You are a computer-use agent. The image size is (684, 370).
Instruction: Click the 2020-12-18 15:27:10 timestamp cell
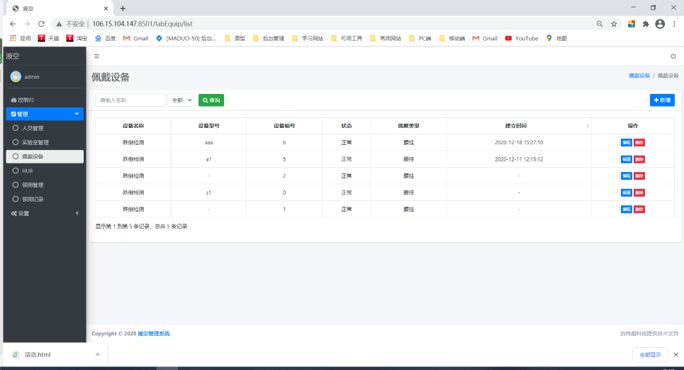(519, 143)
